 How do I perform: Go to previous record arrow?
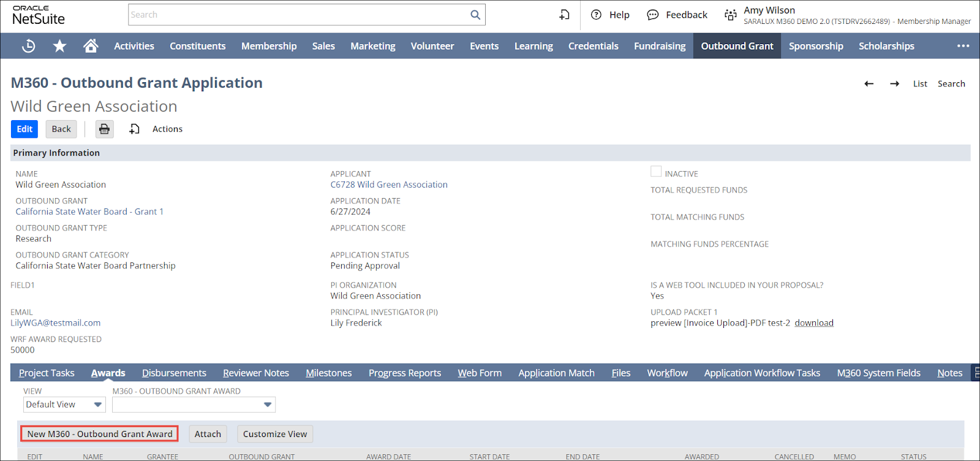click(869, 84)
